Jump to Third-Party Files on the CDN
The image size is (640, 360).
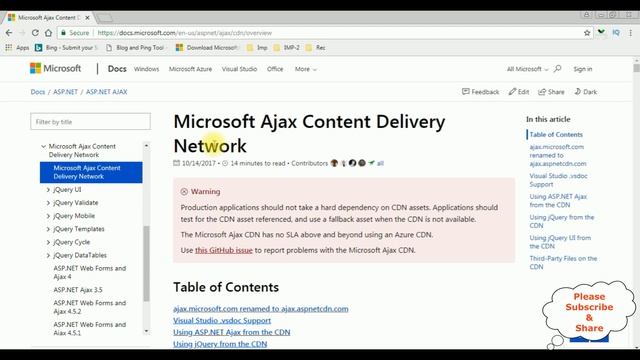(563, 262)
